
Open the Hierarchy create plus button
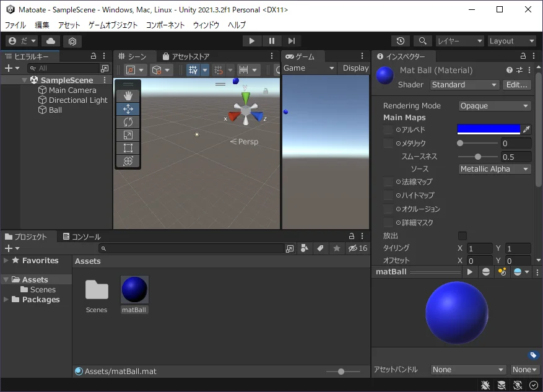tap(12, 69)
